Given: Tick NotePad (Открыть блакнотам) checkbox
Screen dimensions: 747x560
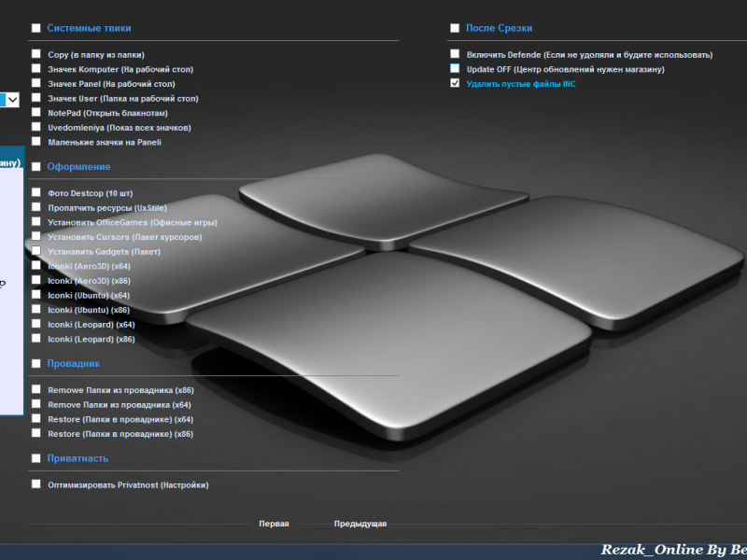Looking at the screenshot, I should [36, 112].
